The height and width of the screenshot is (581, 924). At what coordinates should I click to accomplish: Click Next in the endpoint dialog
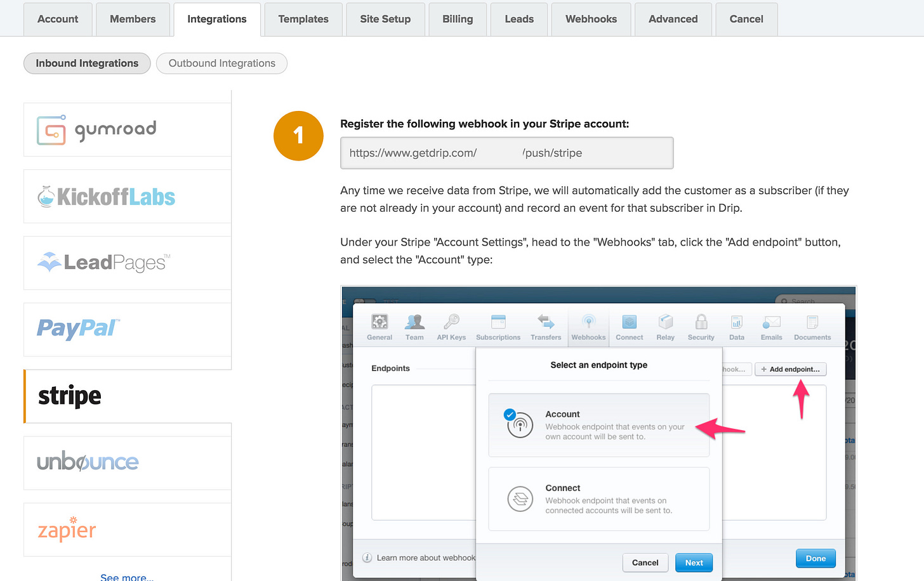click(x=694, y=563)
